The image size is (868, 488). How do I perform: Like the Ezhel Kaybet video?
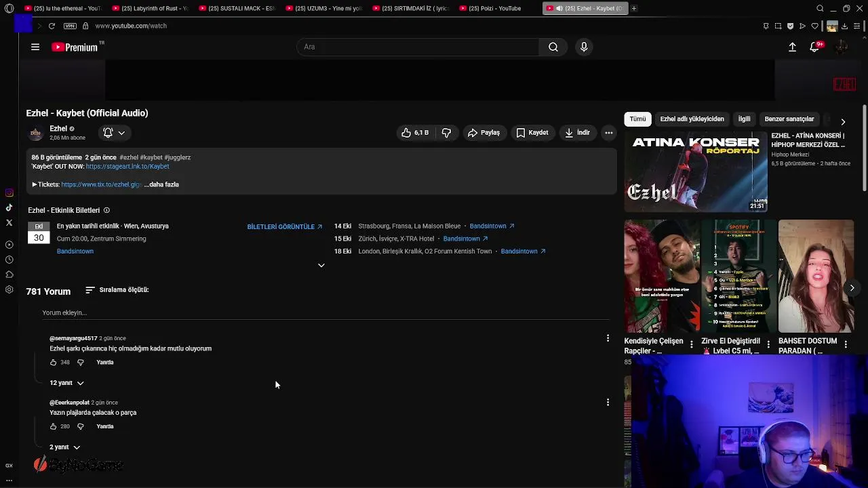[414, 133]
